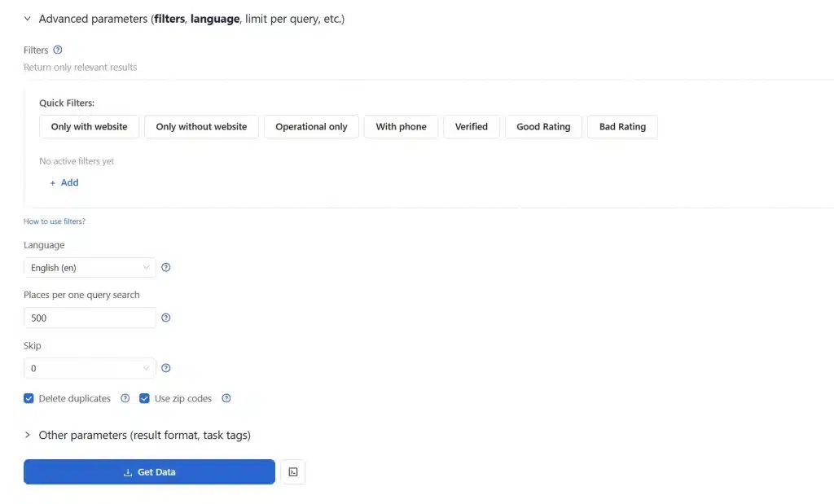Open the How to use filters link
The image size is (834, 504).
54,221
